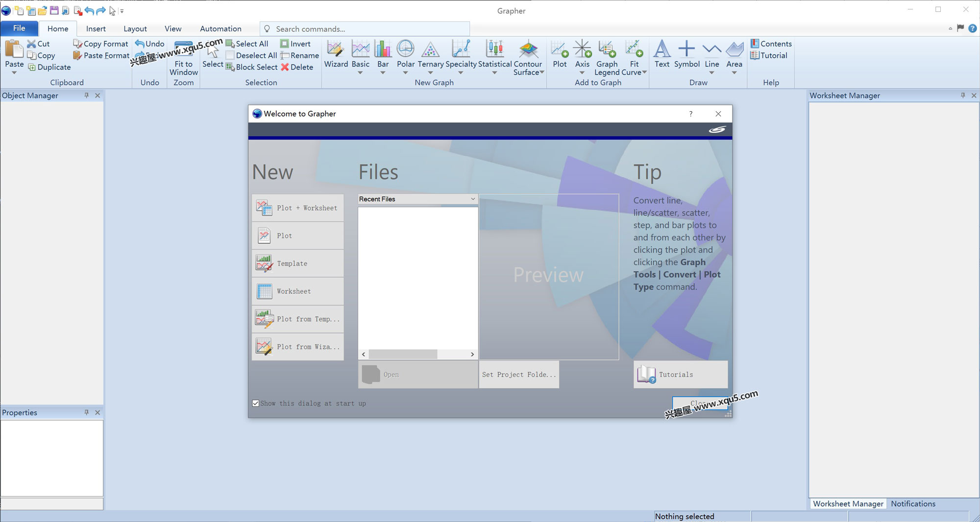
Task: Launch the graph Wizard
Action: click(x=336, y=54)
